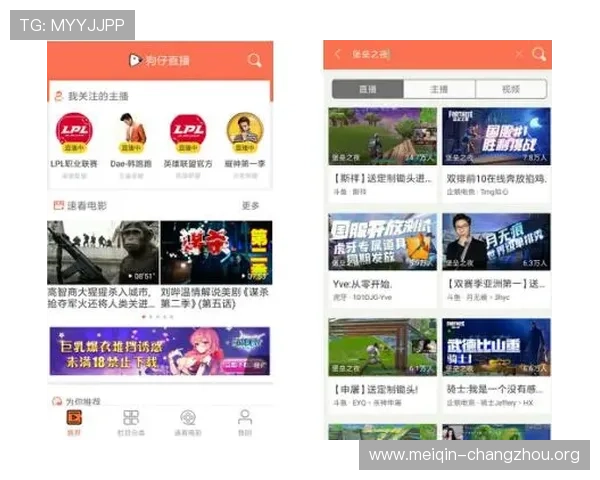This screenshot has height=480, width=600.
Task: Tap the 速看电影 section heading
Action: [87, 206]
